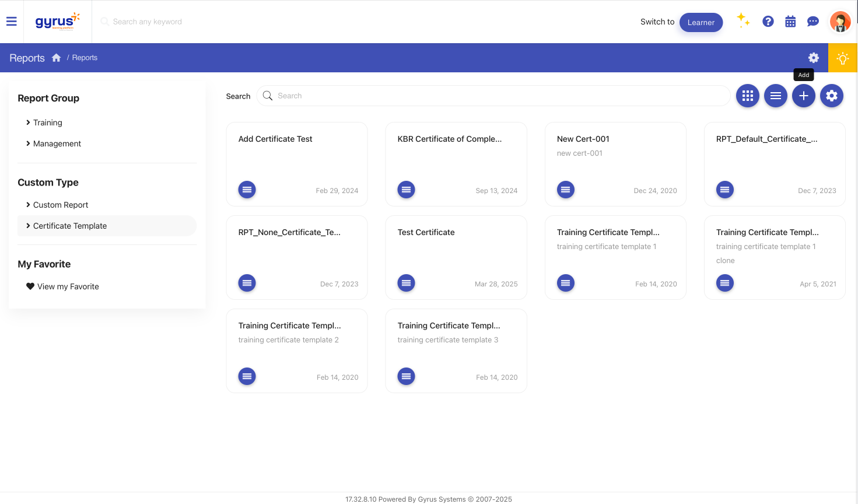Viewport: 858px width, 504px height.
Task: Select Certificate Template in sidebar
Action: tap(69, 226)
